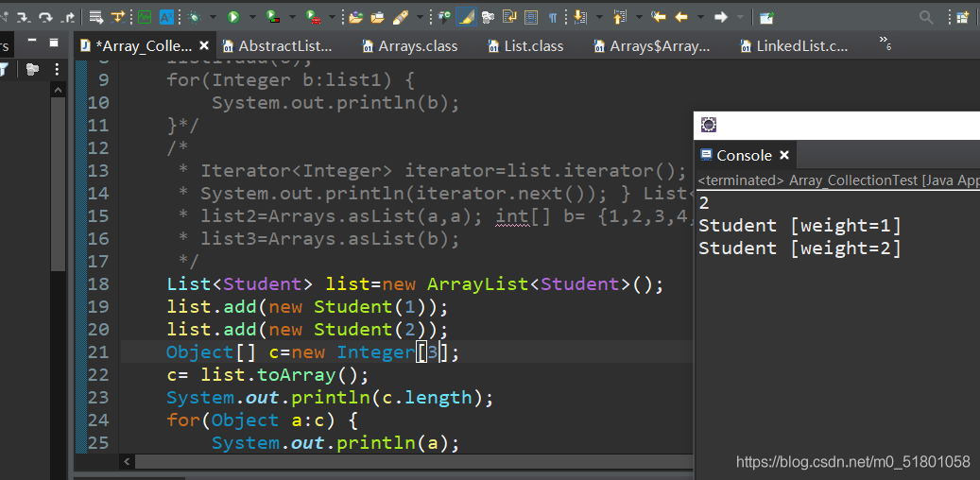This screenshot has width=980, height=480.
Task: Click the Open Perspective button
Action: coord(963,18)
